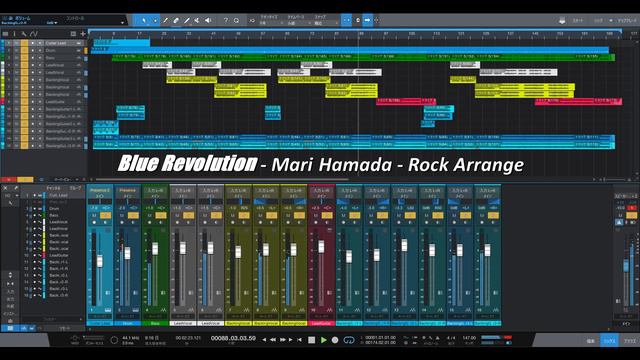Click the Presence instrument button on second channel

click(x=127, y=190)
